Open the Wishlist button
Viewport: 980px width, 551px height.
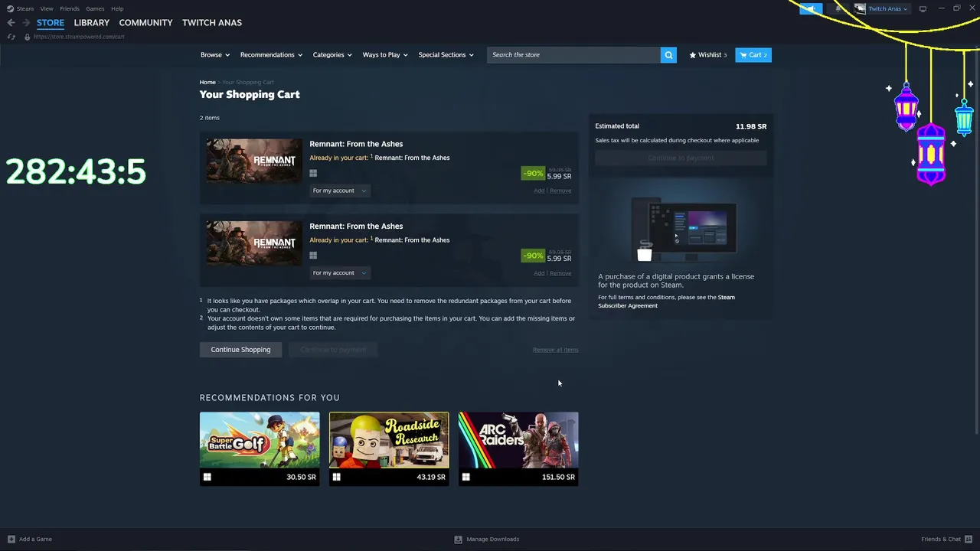tap(707, 55)
